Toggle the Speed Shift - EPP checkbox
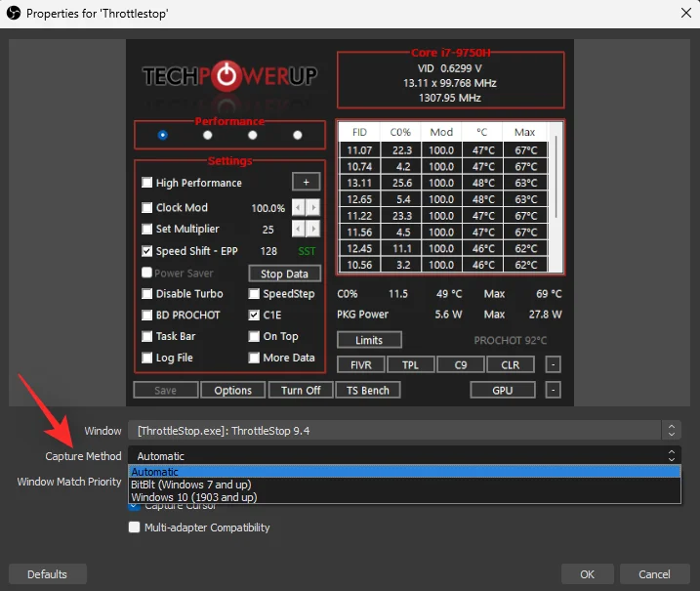Image resolution: width=700 pixels, height=591 pixels. pos(147,251)
